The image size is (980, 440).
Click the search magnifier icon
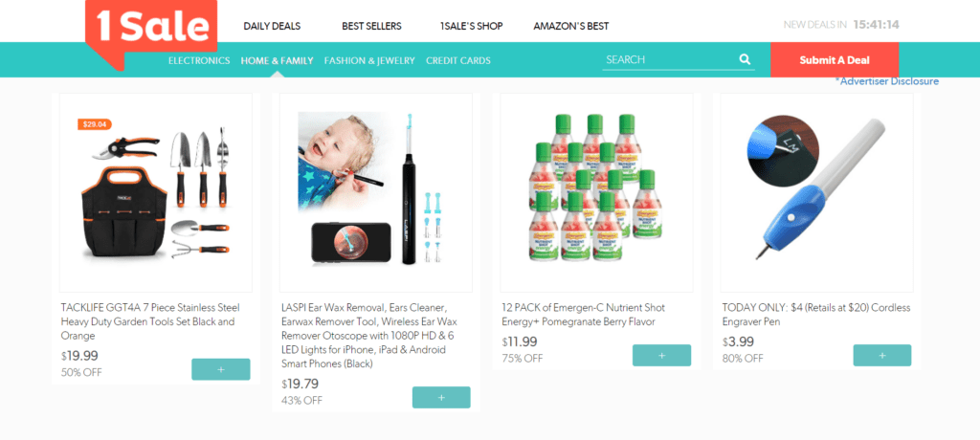pos(745,59)
